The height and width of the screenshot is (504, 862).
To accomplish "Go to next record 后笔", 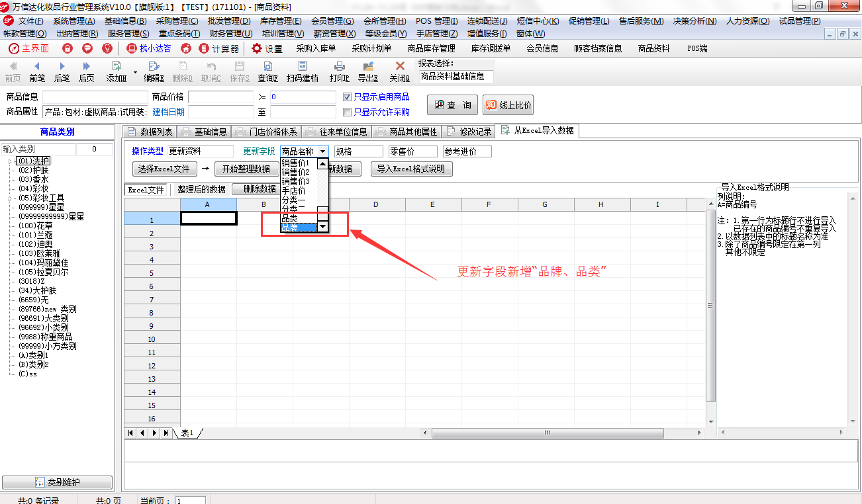I will (x=62, y=71).
